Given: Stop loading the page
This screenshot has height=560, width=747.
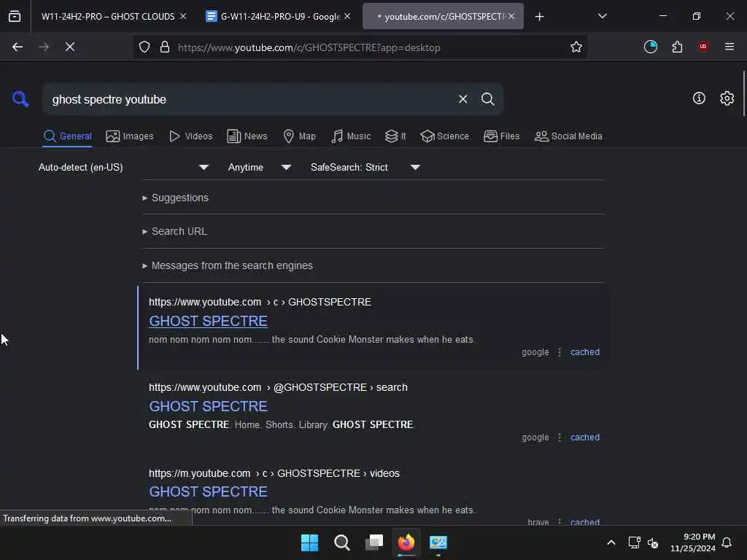Looking at the screenshot, I should 69,47.
